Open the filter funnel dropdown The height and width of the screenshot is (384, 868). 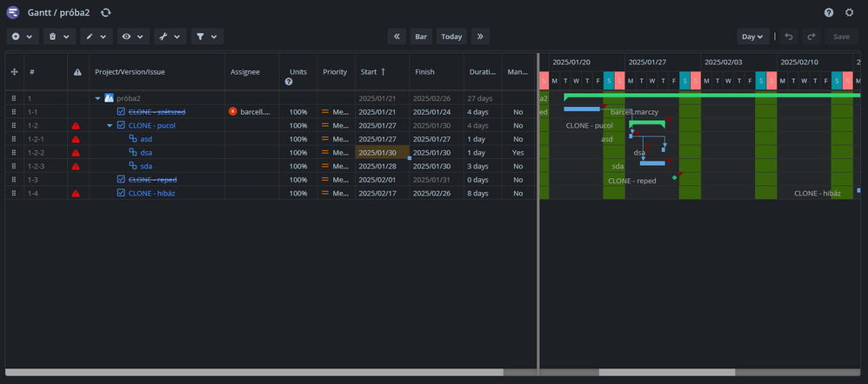click(207, 36)
